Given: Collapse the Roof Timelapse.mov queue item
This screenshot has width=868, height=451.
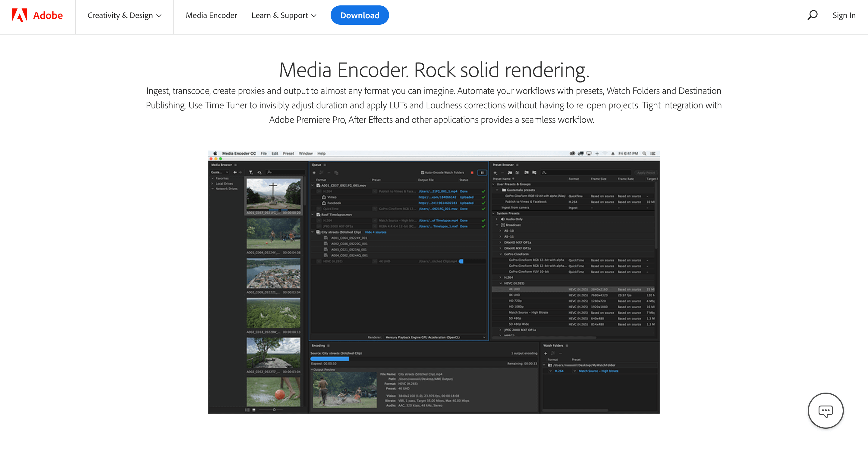Looking at the screenshot, I should point(312,215).
